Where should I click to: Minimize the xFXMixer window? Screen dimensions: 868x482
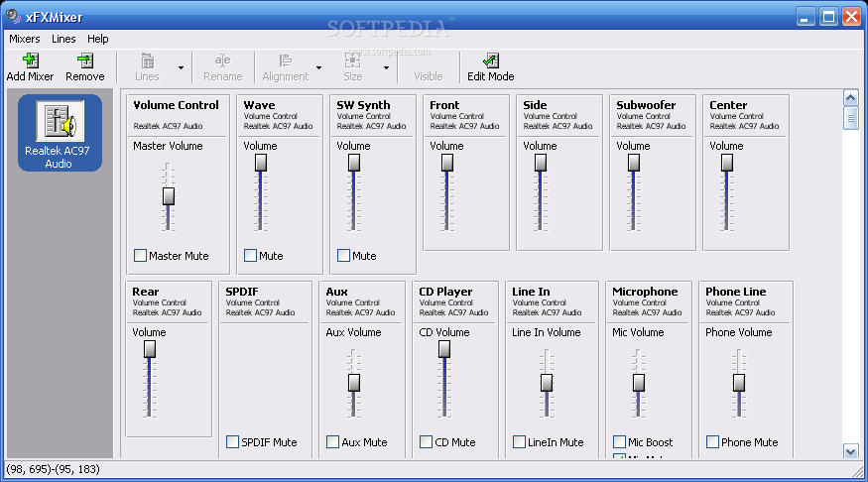806,17
